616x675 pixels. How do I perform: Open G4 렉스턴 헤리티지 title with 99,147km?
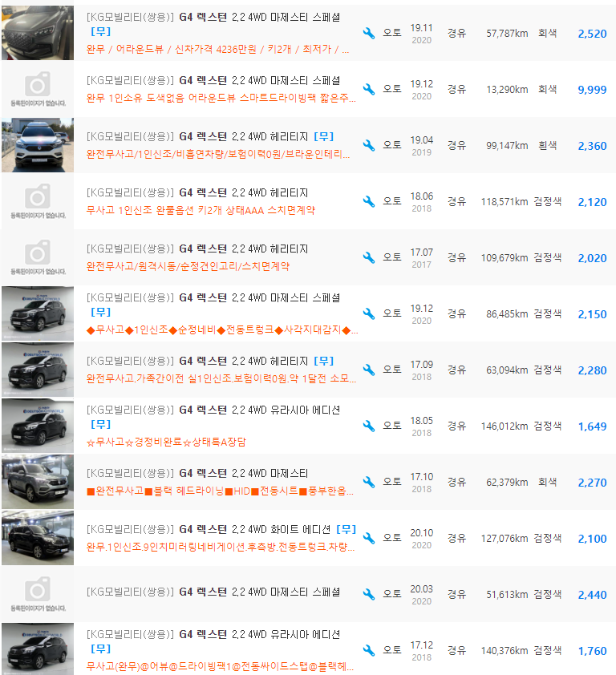click(197, 136)
